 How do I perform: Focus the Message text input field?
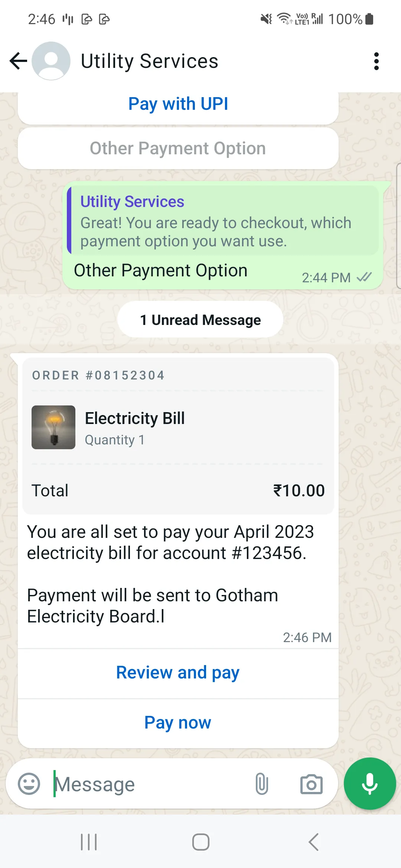[x=149, y=784]
